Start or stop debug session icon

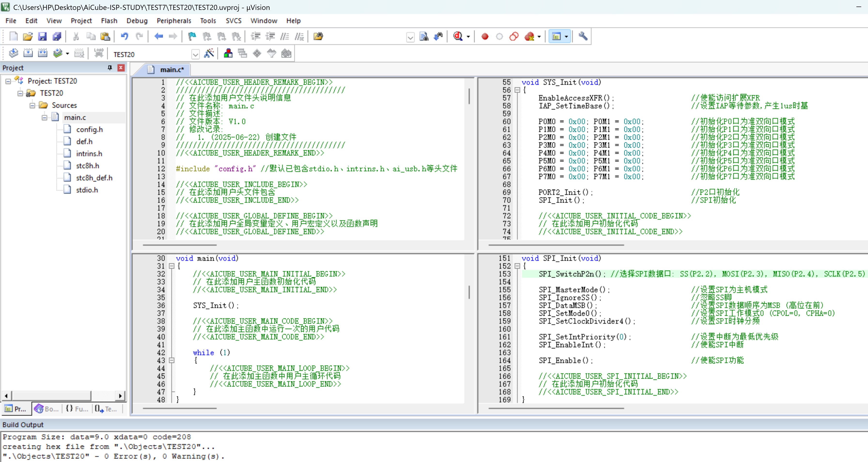[x=458, y=36]
